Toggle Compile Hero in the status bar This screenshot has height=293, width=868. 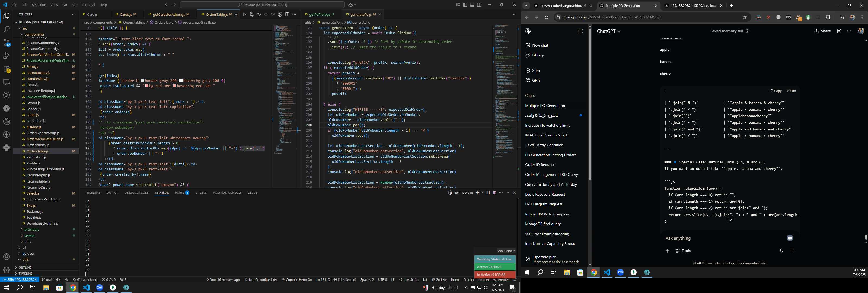[297, 279]
